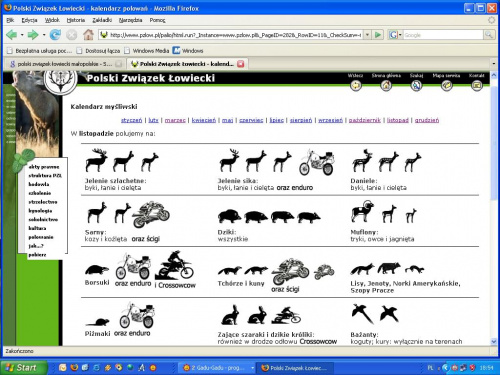Click the green Back arrow

[12, 35]
